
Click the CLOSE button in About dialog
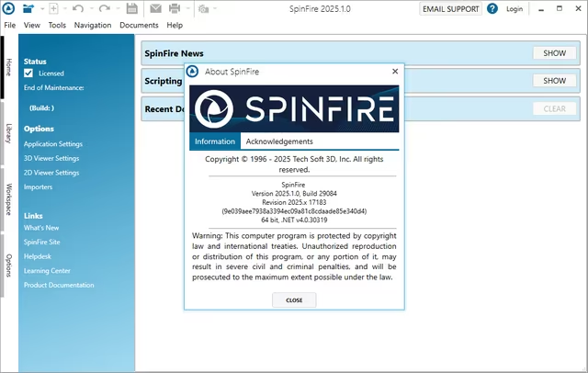click(294, 300)
